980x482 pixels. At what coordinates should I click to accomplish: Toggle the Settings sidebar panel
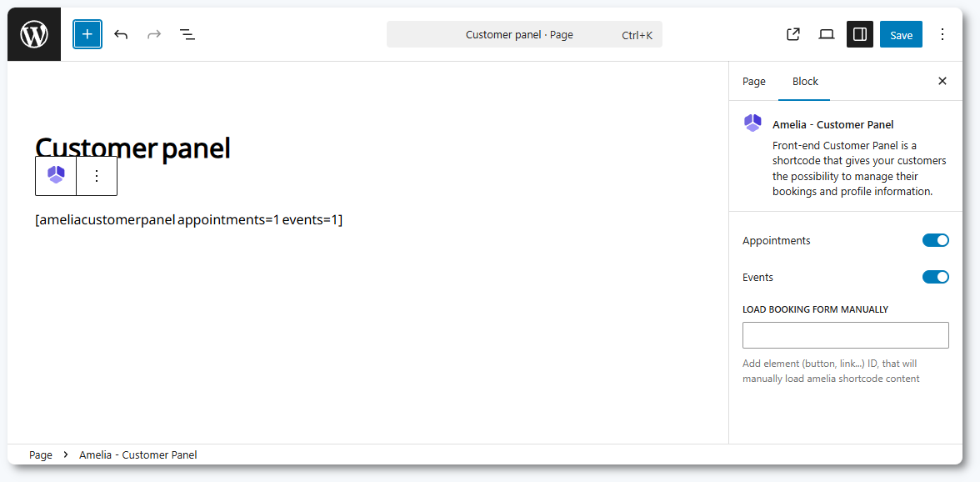pyautogui.click(x=860, y=35)
